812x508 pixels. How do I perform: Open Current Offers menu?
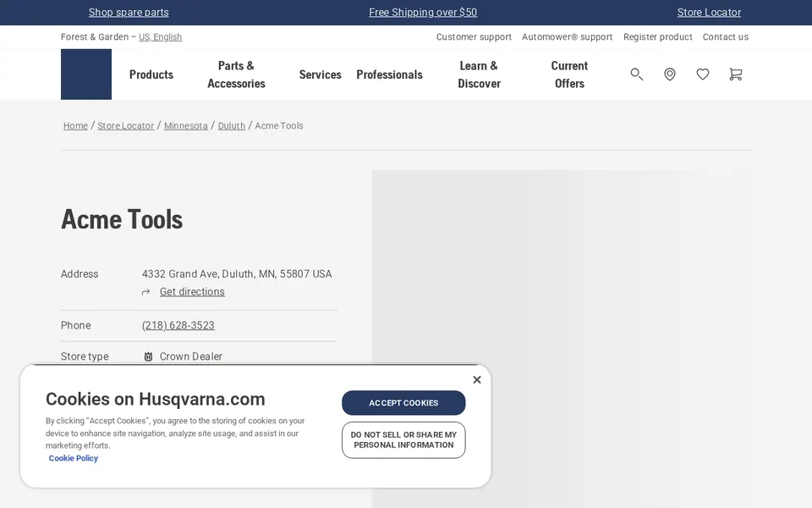[x=569, y=75]
